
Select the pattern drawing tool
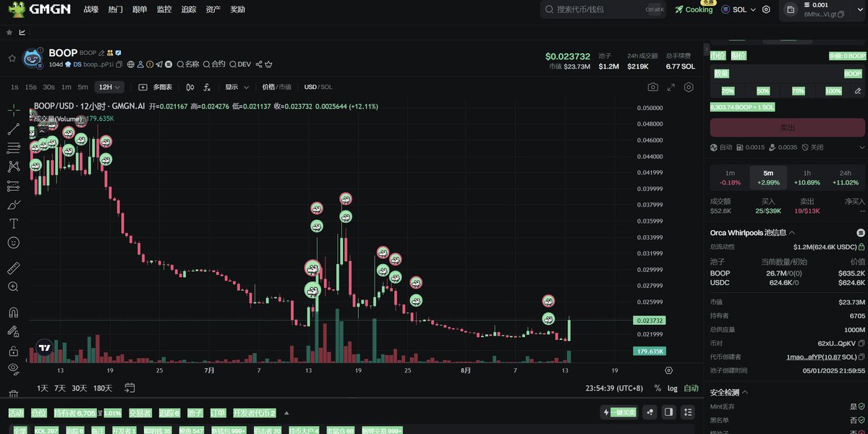tap(13, 166)
